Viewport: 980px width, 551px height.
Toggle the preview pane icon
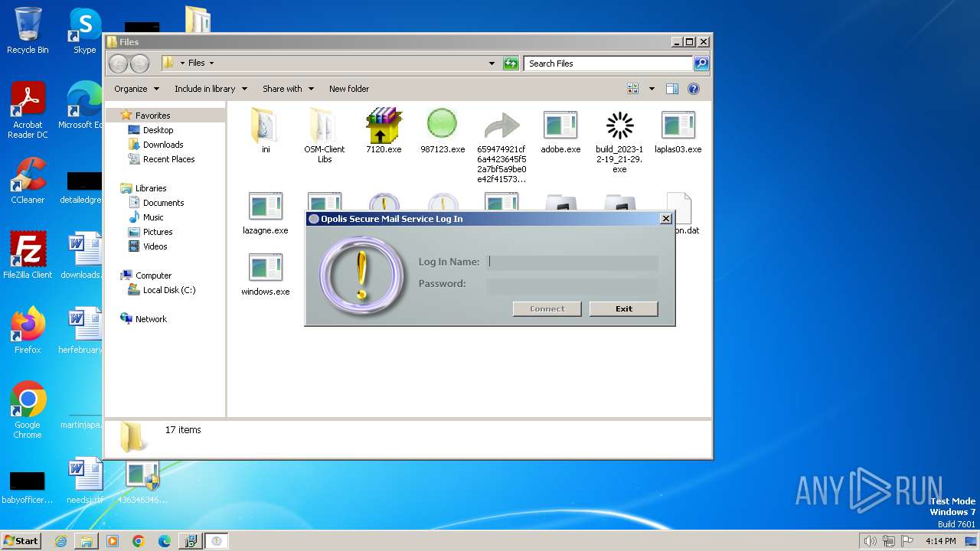point(672,89)
